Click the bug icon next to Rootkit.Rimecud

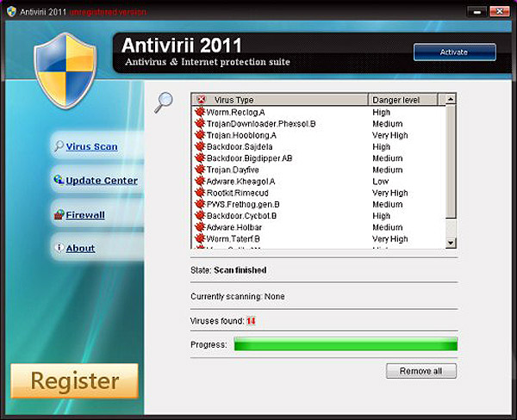tap(200, 193)
